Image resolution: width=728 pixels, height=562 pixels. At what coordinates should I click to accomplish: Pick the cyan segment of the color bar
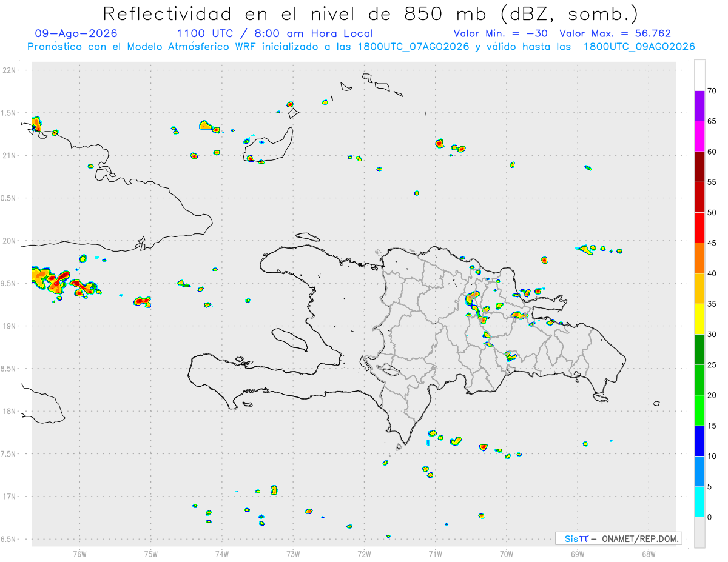pos(699,502)
